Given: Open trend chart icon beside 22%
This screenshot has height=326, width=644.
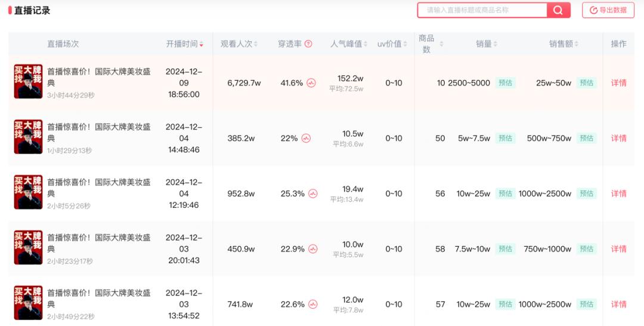Looking at the screenshot, I should [x=306, y=139].
